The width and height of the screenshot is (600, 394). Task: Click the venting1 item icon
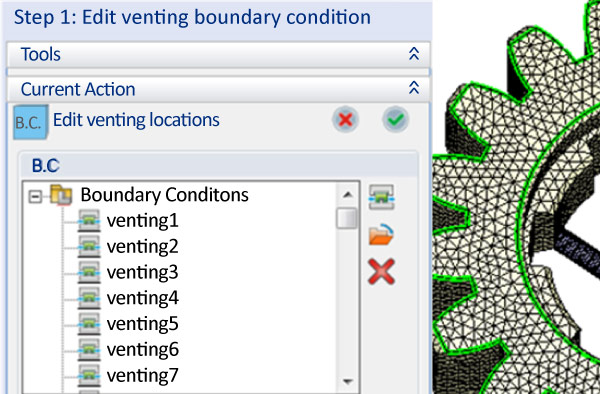coord(89,221)
